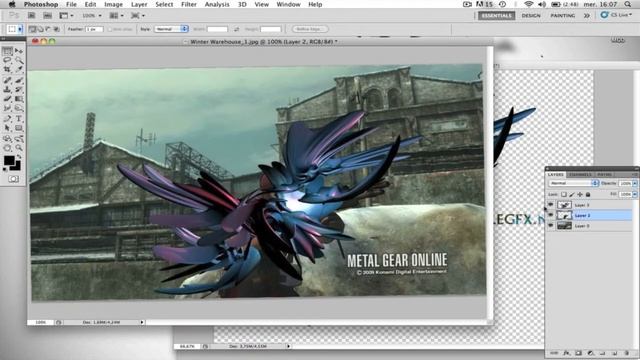Choose New selection mode
The height and width of the screenshot is (360, 640).
[x=32, y=29]
